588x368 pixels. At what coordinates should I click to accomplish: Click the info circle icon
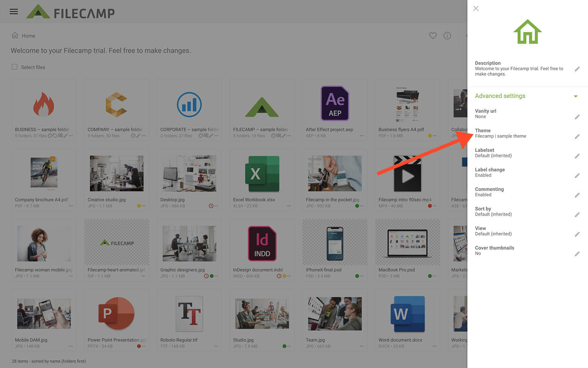[x=447, y=36]
